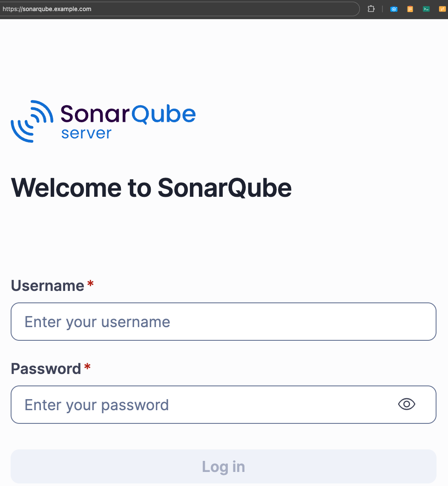This screenshot has width=448, height=486.
Task: Click the "Enter your username" placeholder text
Action: [98, 322]
